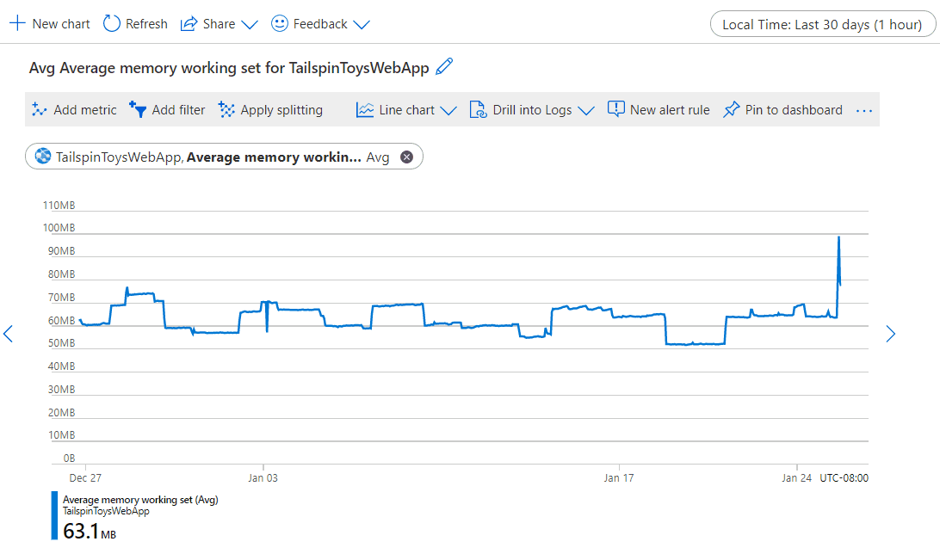The image size is (940, 560).
Task: Remove the TailspinToysWebApp metric chip
Action: tap(407, 157)
